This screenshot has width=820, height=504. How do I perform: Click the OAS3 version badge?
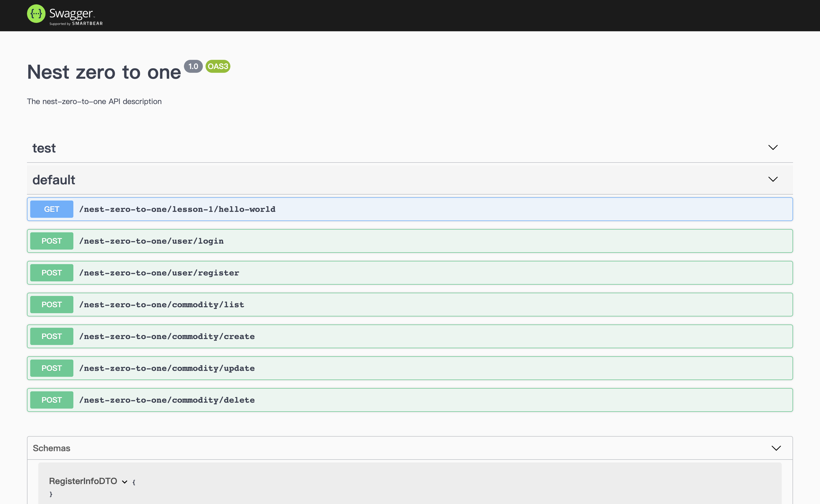[x=218, y=66]
